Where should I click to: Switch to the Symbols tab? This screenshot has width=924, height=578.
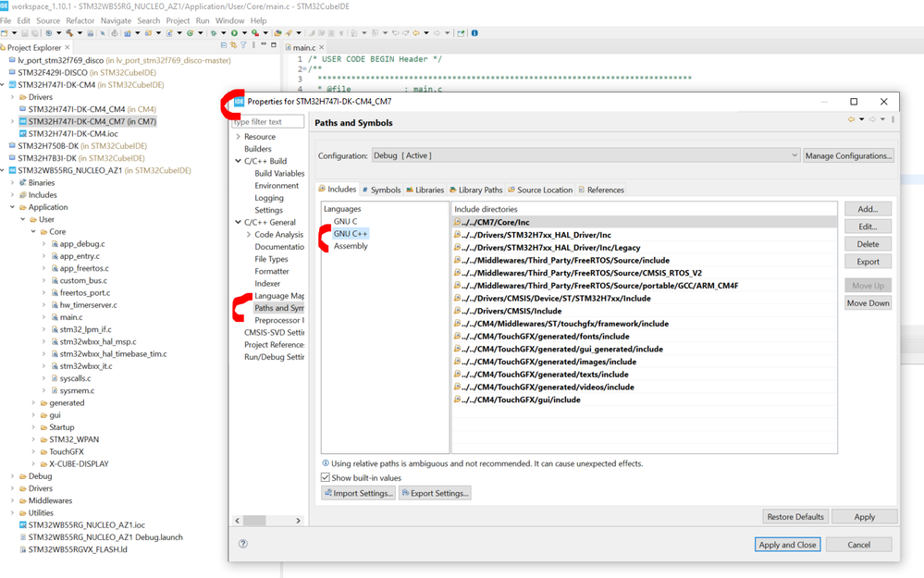point(381,190)
